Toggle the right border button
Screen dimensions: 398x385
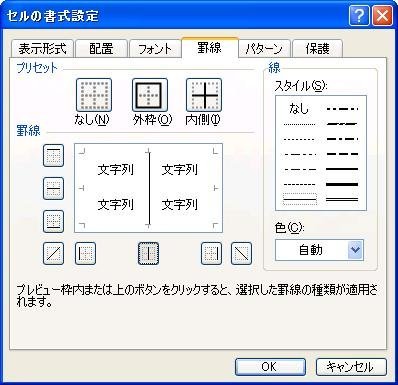211,253
